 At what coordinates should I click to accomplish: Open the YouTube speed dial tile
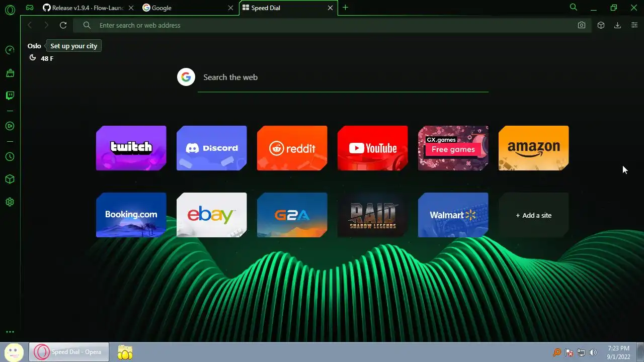(372, 148)
